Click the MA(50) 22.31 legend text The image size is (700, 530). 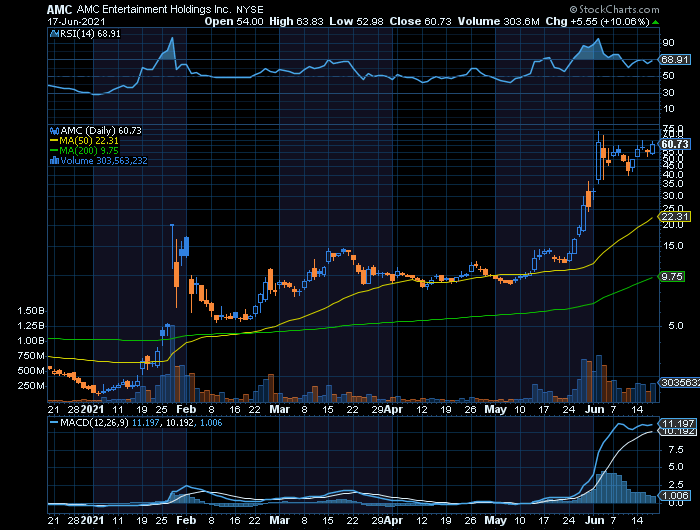89,141
